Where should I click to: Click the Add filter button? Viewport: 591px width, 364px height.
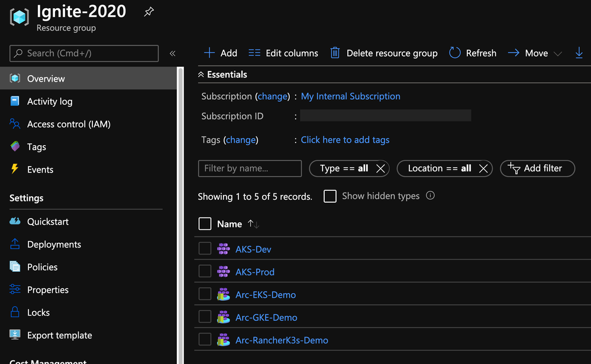coord(538,168)
